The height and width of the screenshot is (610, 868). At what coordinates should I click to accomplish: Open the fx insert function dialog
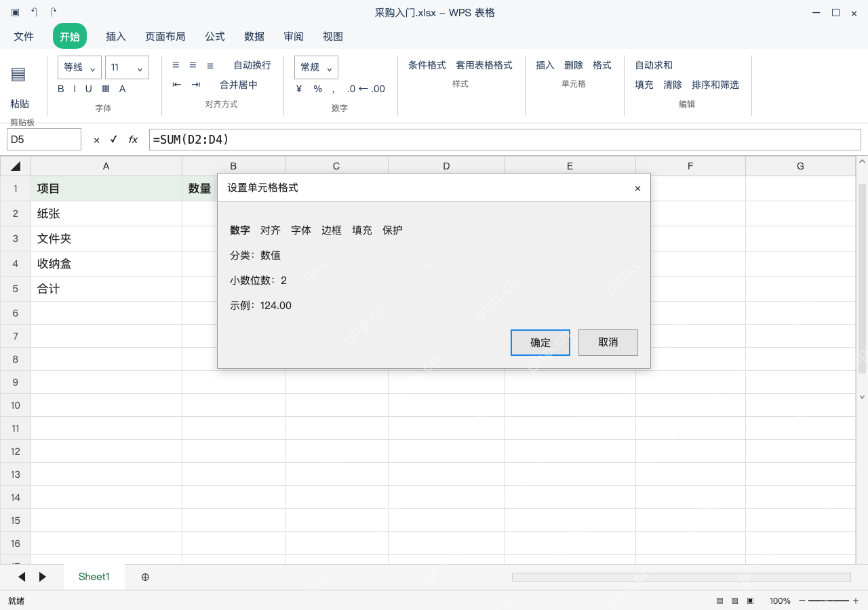click(134, 140)
